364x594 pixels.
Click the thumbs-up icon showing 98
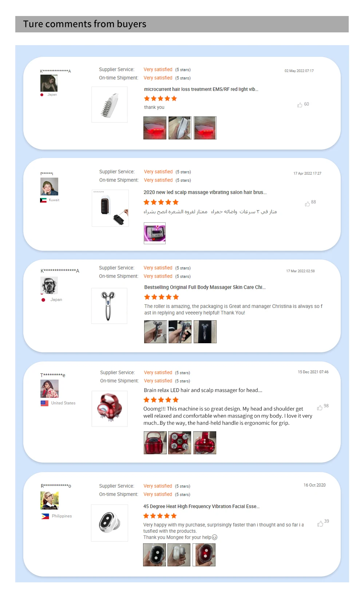pos(320,408)
